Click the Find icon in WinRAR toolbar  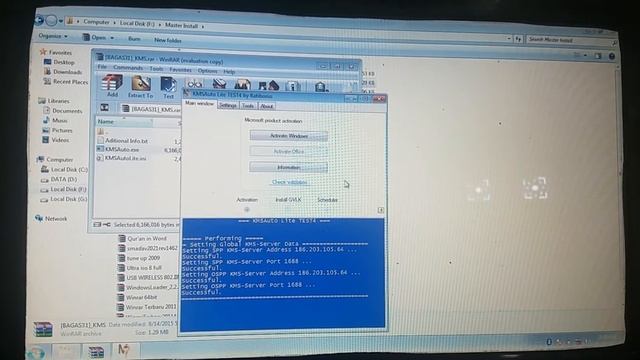[242, 84]
